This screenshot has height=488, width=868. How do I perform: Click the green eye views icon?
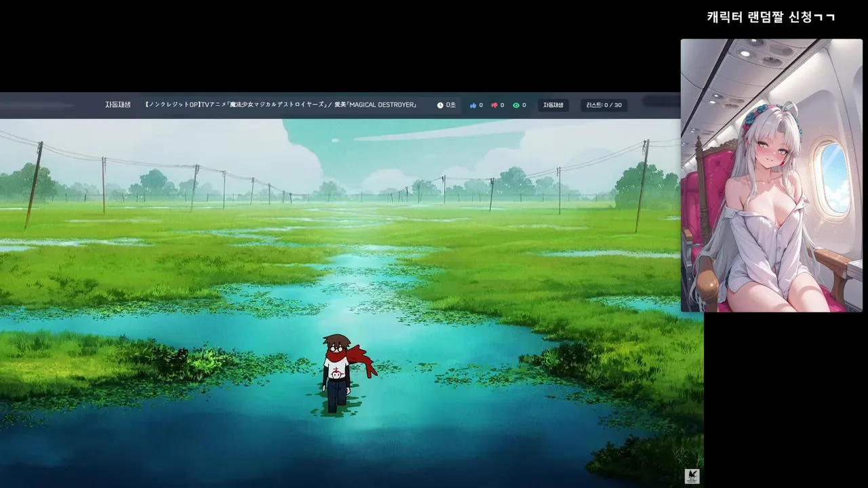516,106
